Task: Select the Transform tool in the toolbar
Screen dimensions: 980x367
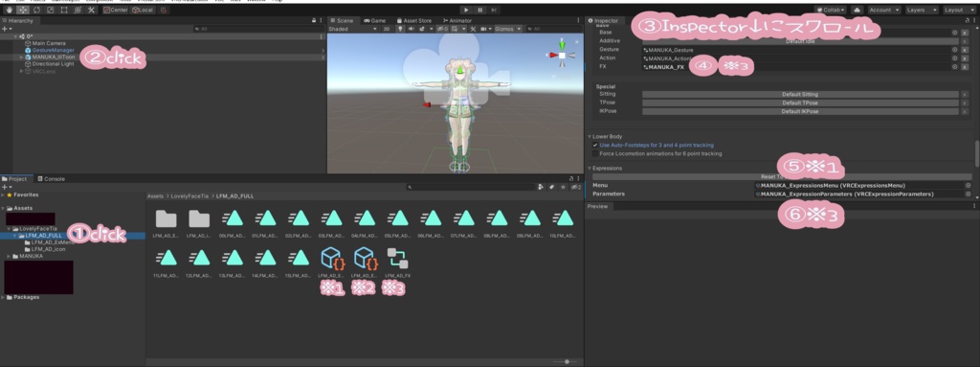Action: pyautogui.click(x=78, y=10)
